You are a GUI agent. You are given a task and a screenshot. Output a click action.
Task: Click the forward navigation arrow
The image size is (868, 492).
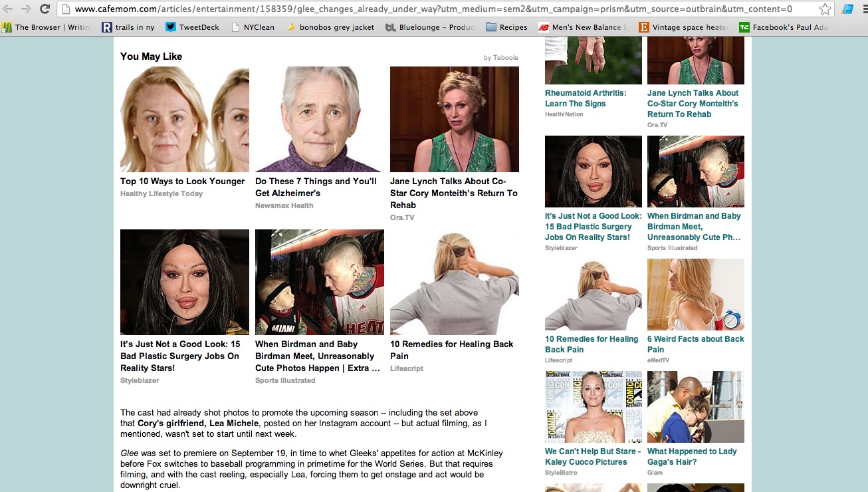tap(26, 9)
